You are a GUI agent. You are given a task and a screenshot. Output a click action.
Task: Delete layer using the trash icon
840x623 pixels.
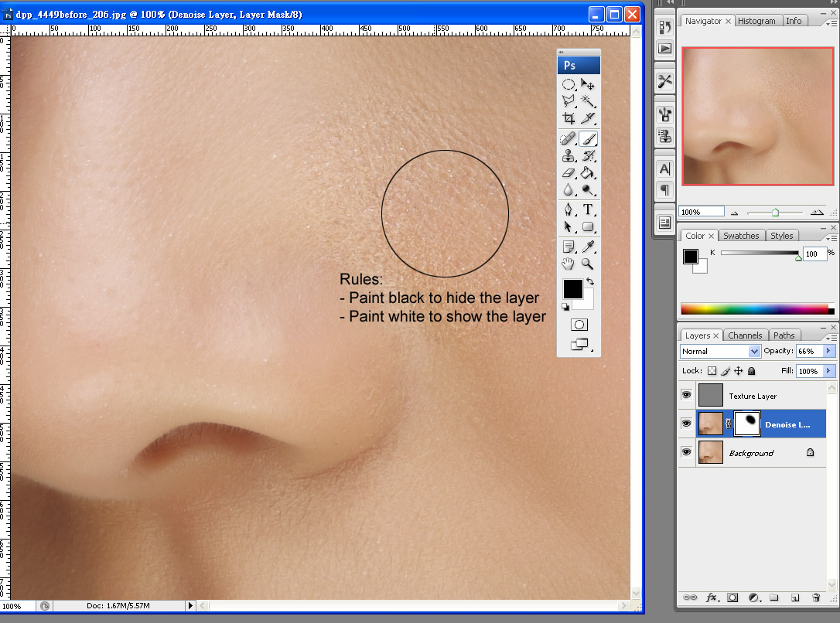tap(815, 598)
